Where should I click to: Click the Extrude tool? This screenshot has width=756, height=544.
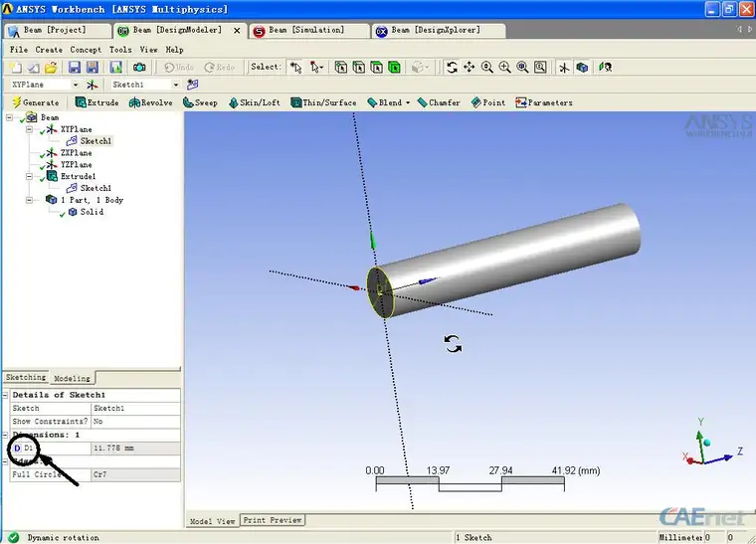pos(96,102)
